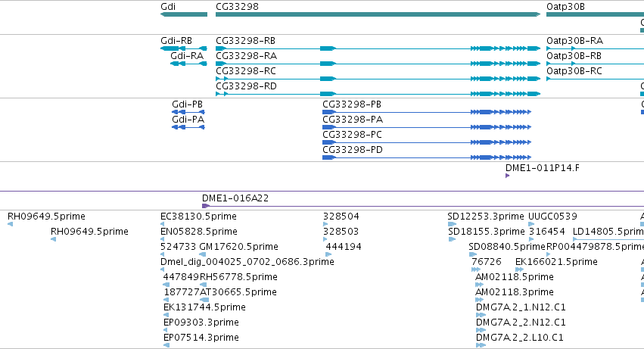Select transcript Oatp30B-RB
This screenshot has height=349, width=644.
pos(574,56)
